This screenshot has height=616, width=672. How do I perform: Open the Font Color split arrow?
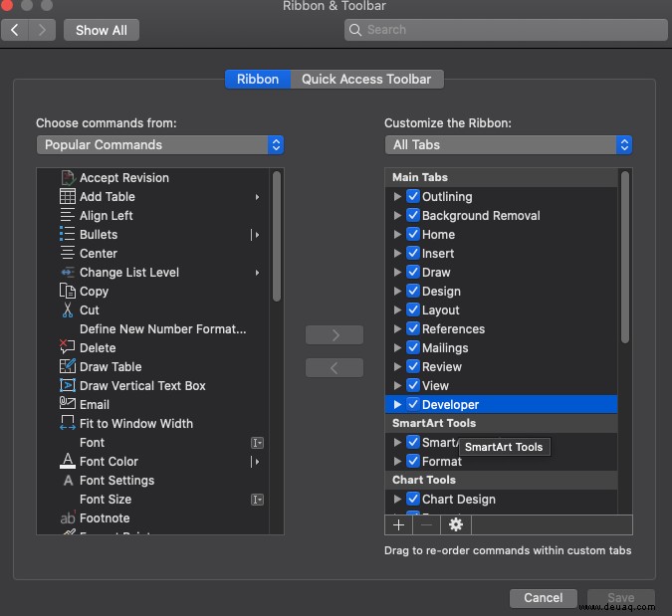[256, 462]
